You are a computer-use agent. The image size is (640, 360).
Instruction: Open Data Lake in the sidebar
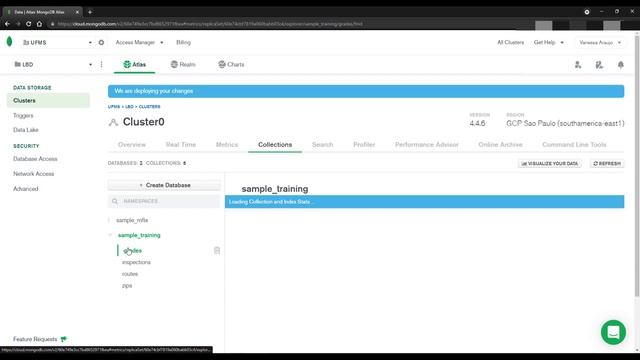26,130
